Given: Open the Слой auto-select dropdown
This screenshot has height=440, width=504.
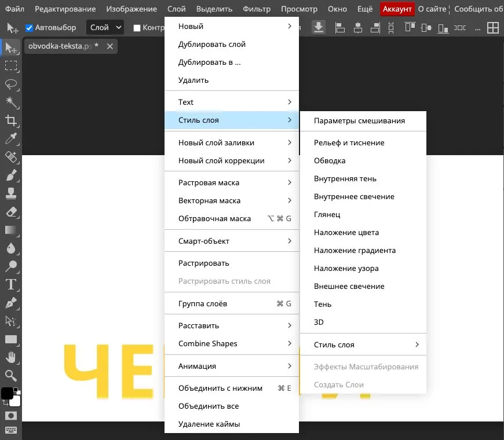Looking at the screenshot, I should (x=105, y=28).
